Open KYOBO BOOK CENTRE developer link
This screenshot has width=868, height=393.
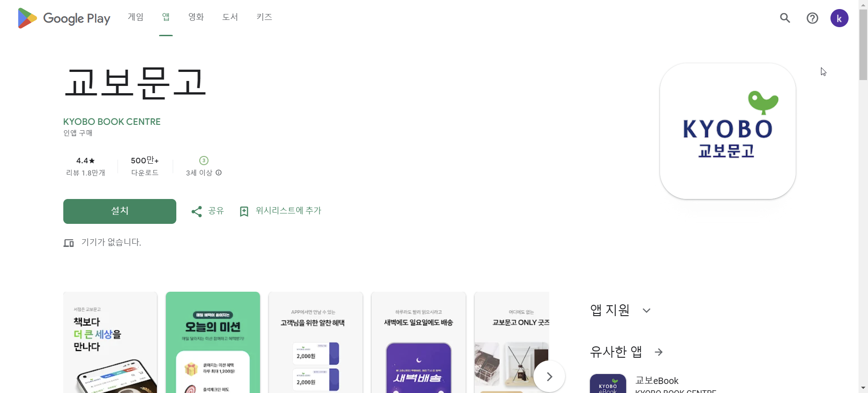click(112, 122)
